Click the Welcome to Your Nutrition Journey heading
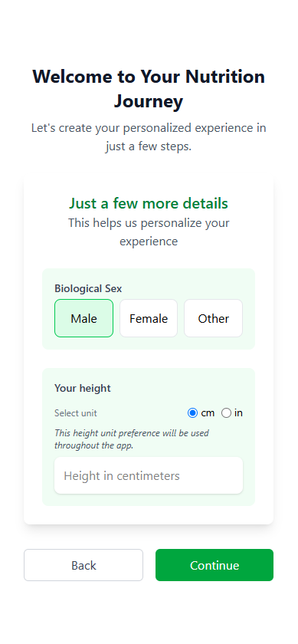The width and height of the screenshot is (298, 644). 149,89
